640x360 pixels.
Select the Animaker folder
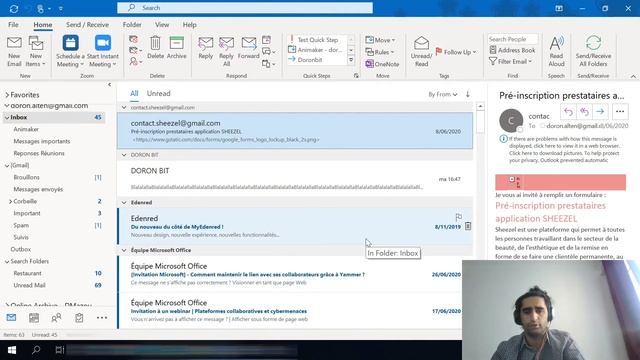click(26, 129)
